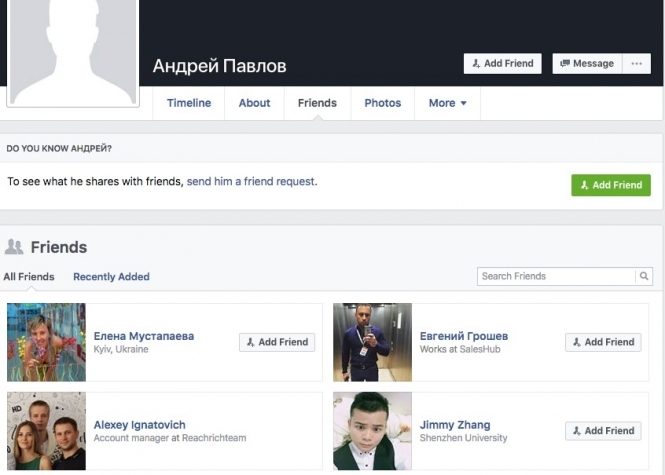Show the Recently Added friends list
The height and width of the screenshot is (475, 665).
(111, 277)
